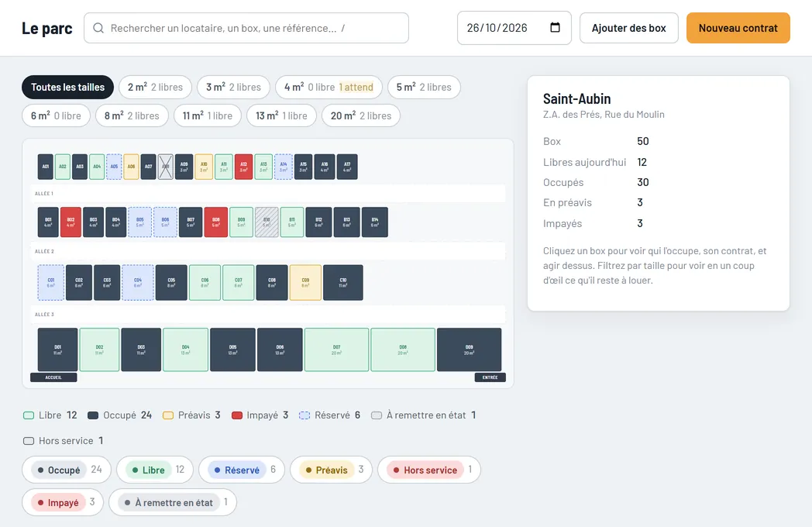Toggle the Impayé 3 status pill
The height and width of the screenshot is (527, 812).
(x=63, y=502)
